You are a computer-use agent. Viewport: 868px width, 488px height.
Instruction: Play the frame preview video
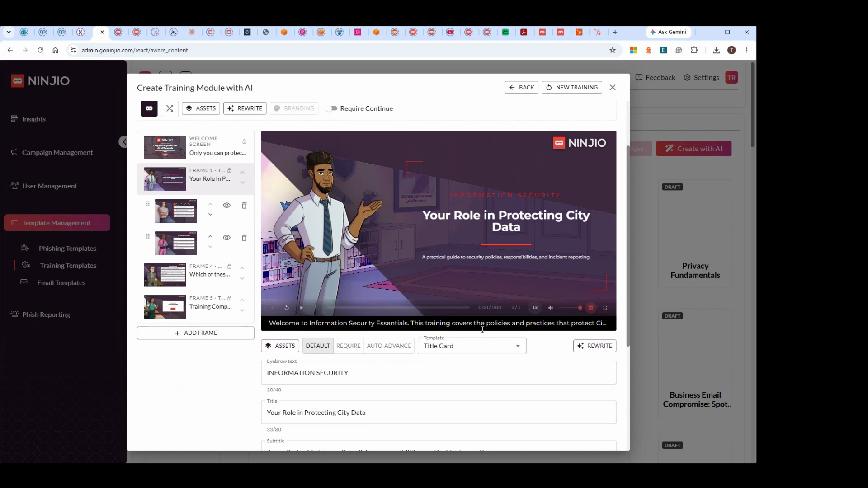[302, 308]
